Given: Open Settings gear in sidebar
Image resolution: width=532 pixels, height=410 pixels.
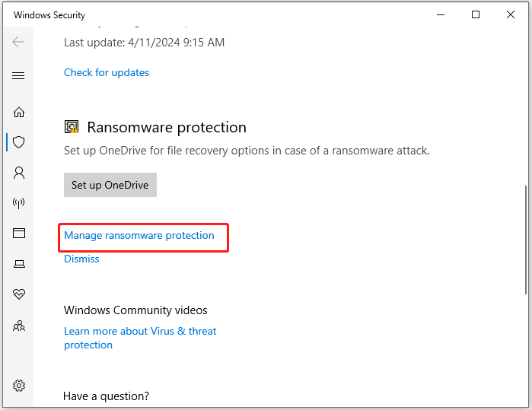Looking at the screenshot, I should [x=19, y=386].
